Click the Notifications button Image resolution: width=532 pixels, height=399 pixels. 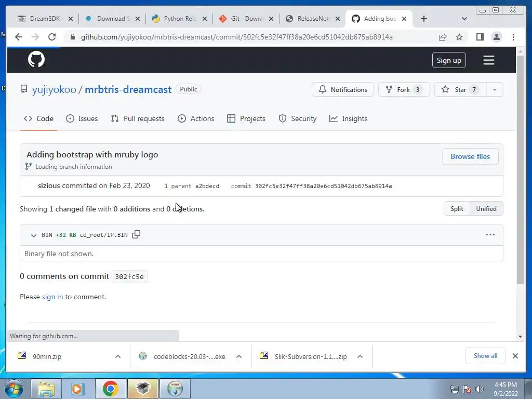343,89
